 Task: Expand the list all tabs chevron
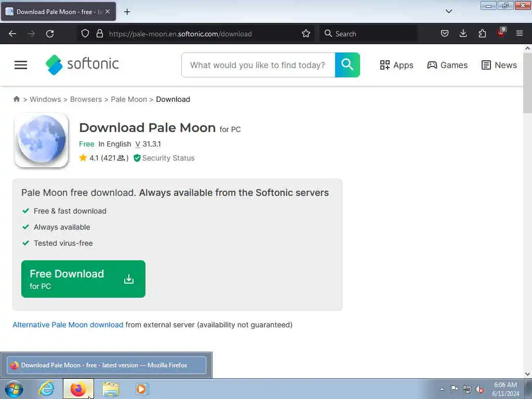point(448,11)
